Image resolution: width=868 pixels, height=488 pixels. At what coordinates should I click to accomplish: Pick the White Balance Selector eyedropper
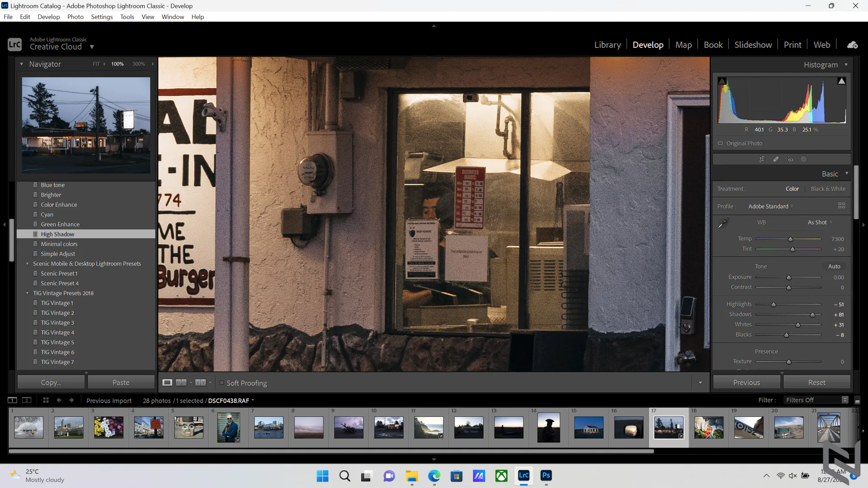click(723, 223)
